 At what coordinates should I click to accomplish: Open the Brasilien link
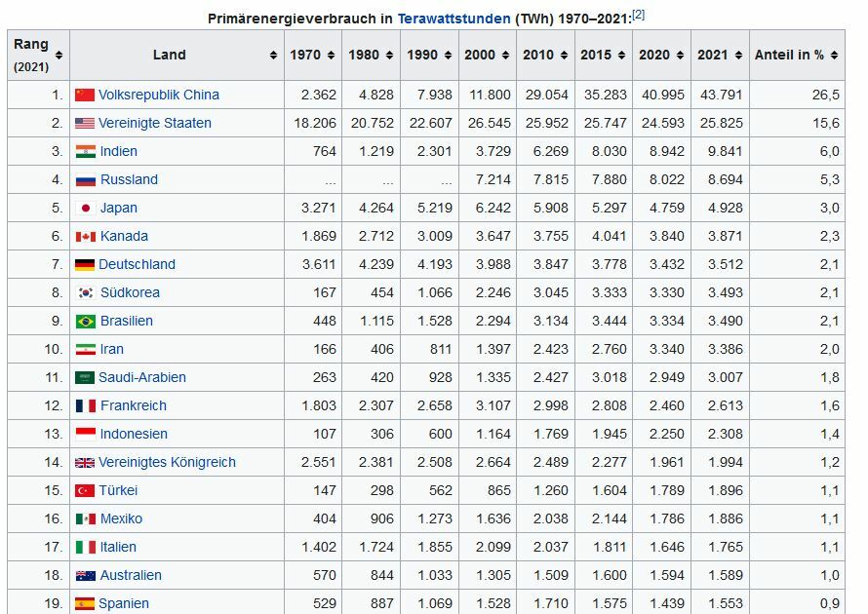pos(126,321)
